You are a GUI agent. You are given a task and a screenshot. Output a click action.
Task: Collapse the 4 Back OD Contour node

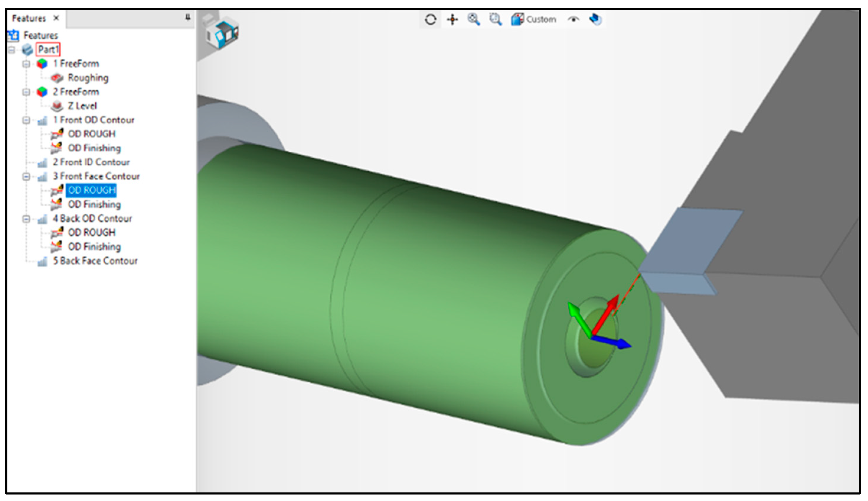coord(26,219)
